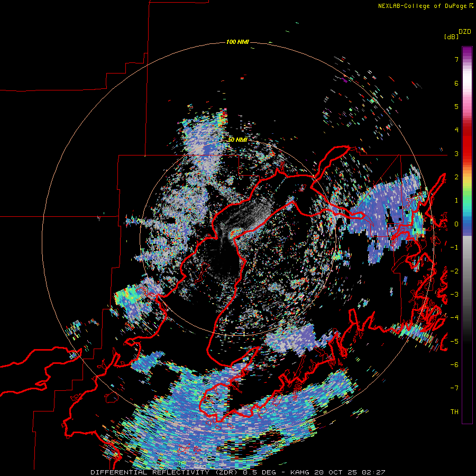Click the -7 value on the color scale
Screen dimensions: 476x476
point(454,388)
